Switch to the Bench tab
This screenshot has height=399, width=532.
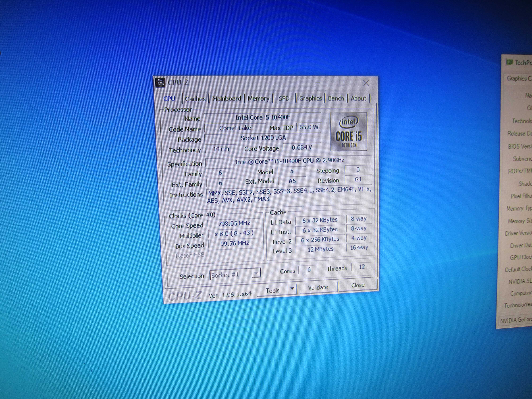pos(336,98)
